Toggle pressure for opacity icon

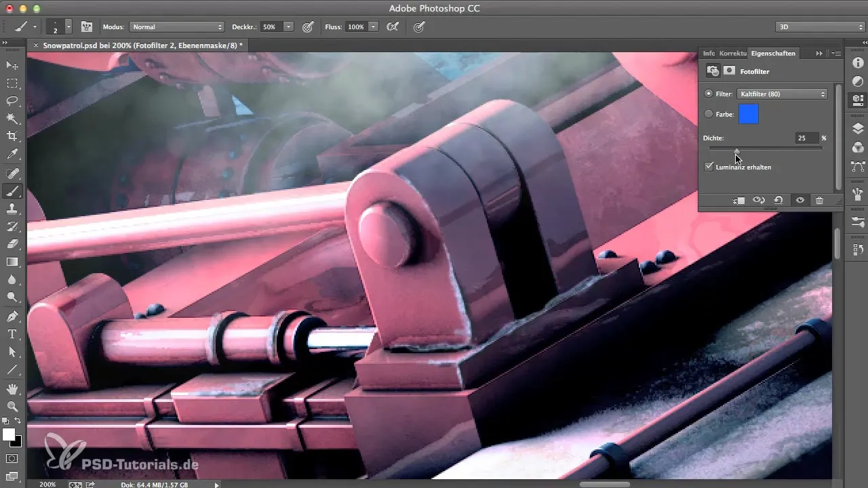pos(308,27)
